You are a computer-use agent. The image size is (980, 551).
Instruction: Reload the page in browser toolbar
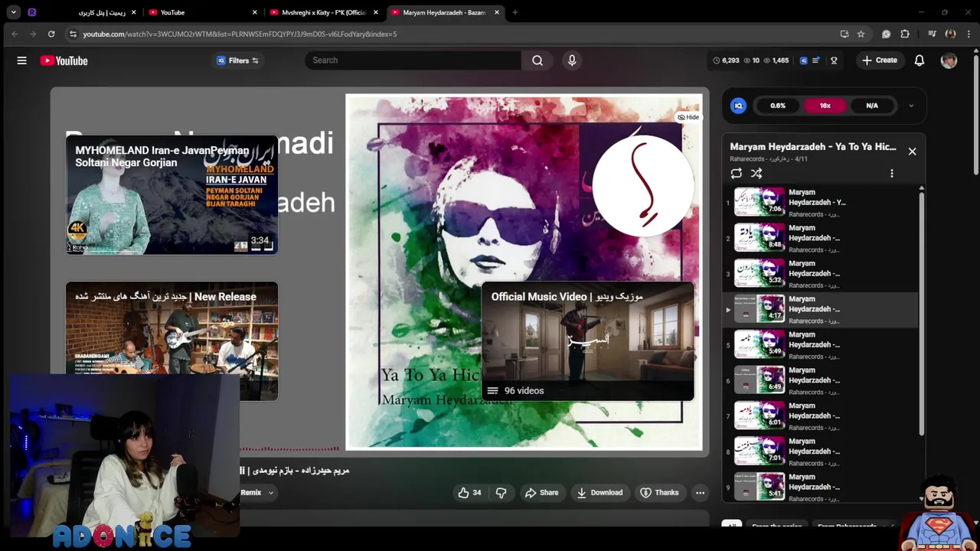pyautogui.click(x=51, y=34)
